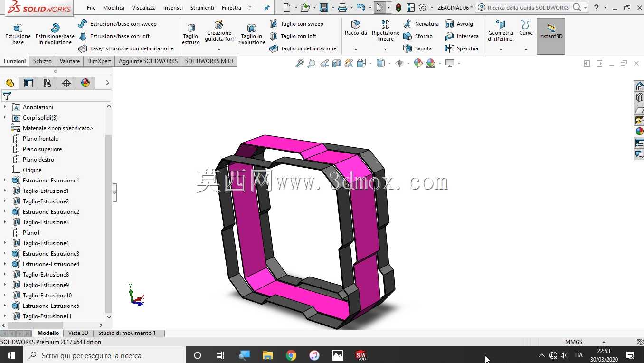The image size is (644, 363).
Task: Choose Taglio con sweep
Action: [296, 24]
